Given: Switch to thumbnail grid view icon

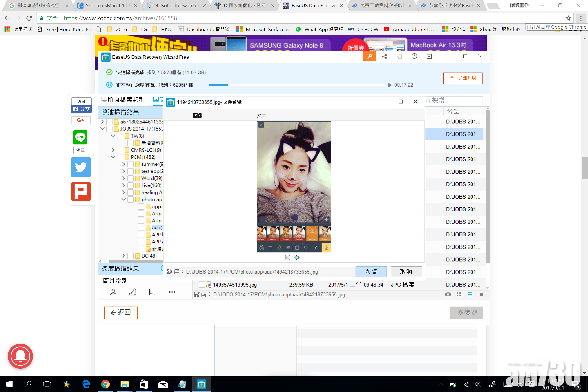Looking at the screenshot, I should [459, 295].
